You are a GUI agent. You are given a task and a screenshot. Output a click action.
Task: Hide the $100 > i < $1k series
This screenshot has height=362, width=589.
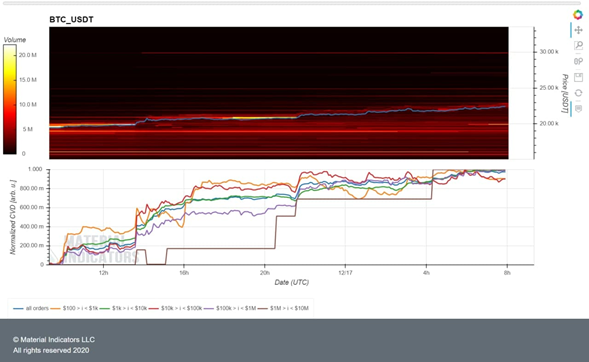point(74,308)
